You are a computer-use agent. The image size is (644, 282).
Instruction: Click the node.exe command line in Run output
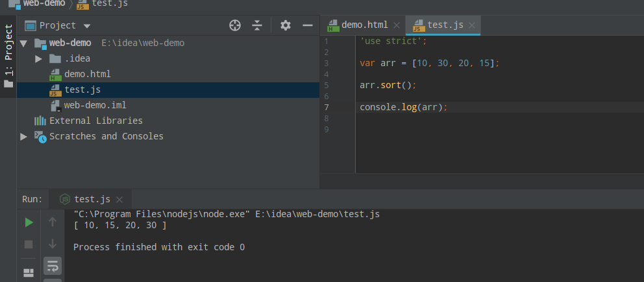point(227,214)
